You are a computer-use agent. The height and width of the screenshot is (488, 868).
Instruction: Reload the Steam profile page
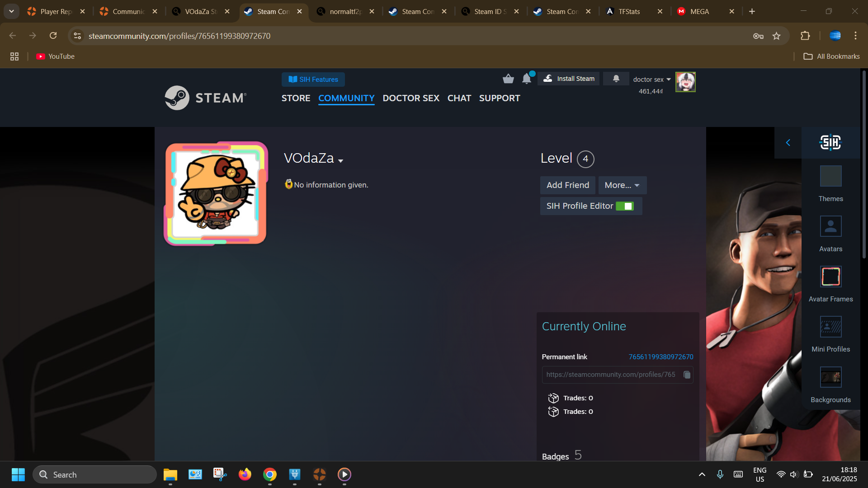point(53,36)
